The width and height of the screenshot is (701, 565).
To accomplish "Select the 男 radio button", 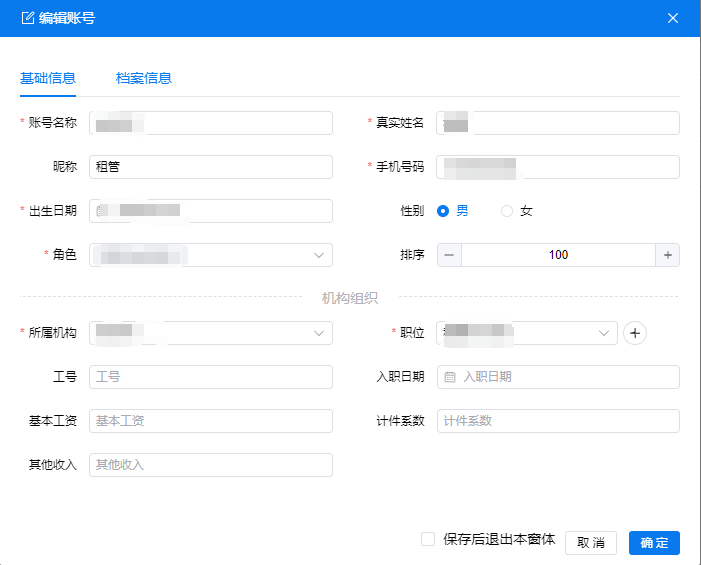I will point(443,211).
